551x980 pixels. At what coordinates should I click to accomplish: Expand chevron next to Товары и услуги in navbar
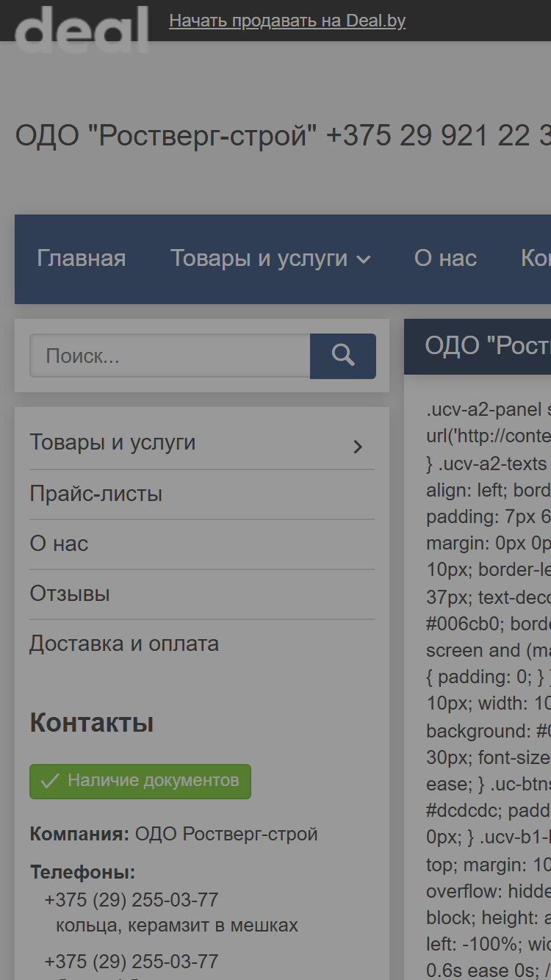click(x=364, y=259)
